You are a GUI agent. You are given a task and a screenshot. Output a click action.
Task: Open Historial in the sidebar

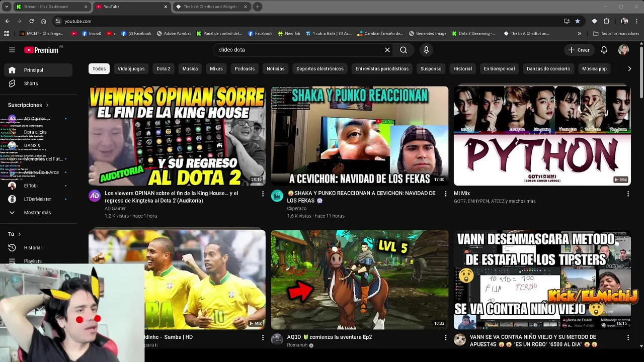38,248
